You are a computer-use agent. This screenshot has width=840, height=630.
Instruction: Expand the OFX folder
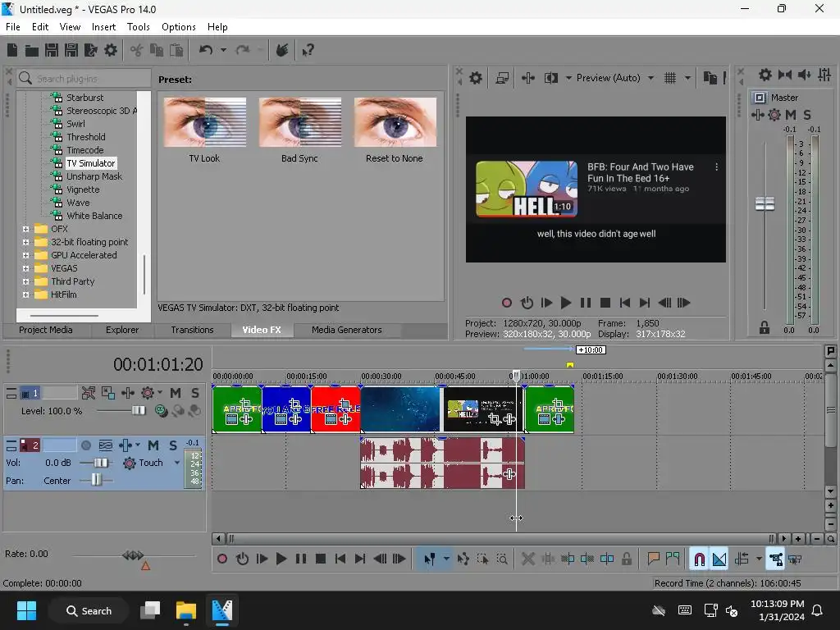25,229
